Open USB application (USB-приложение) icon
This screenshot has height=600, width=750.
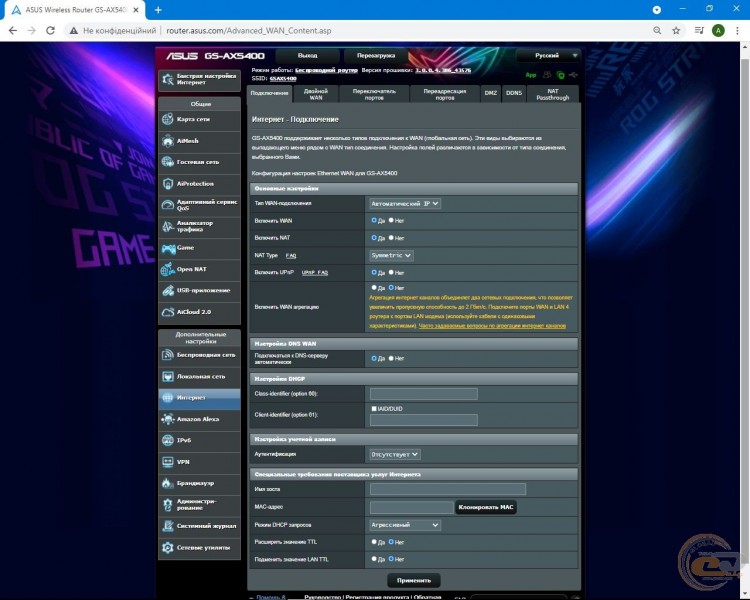(167, 290)
